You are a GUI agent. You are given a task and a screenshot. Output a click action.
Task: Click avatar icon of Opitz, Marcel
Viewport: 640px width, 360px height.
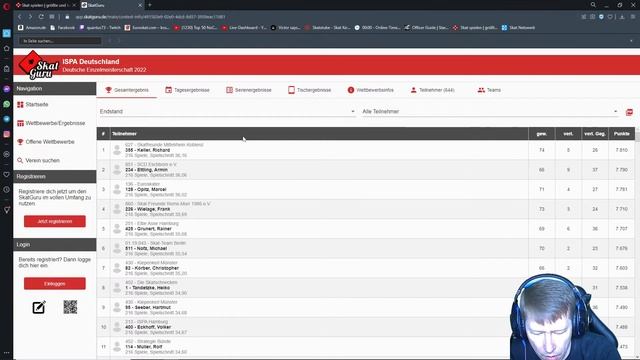pos(117,189)
